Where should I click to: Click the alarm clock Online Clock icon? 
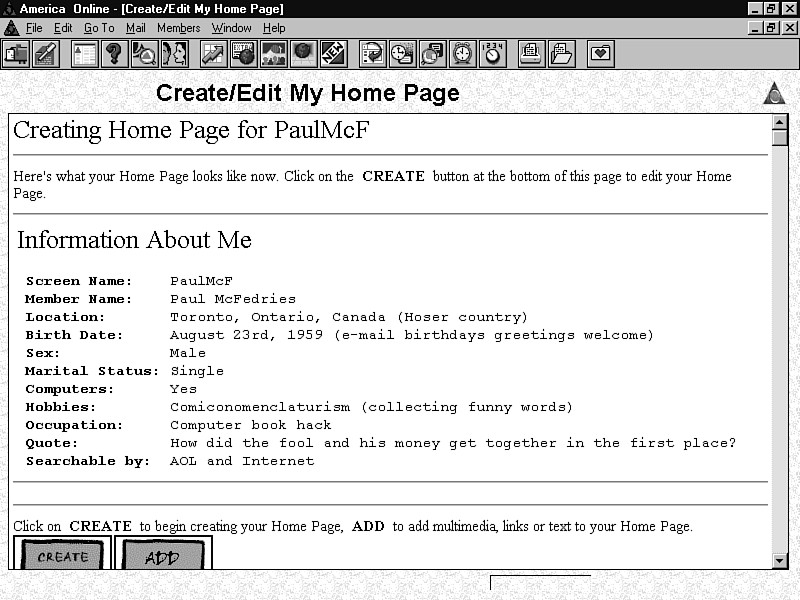coord(463,54)
